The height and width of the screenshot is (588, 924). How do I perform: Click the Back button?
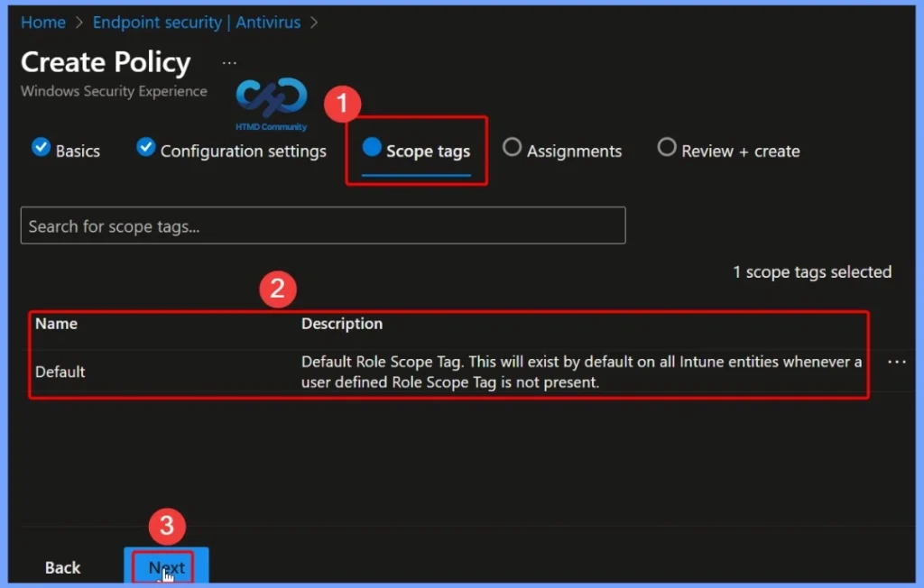[x=62, y=567]
